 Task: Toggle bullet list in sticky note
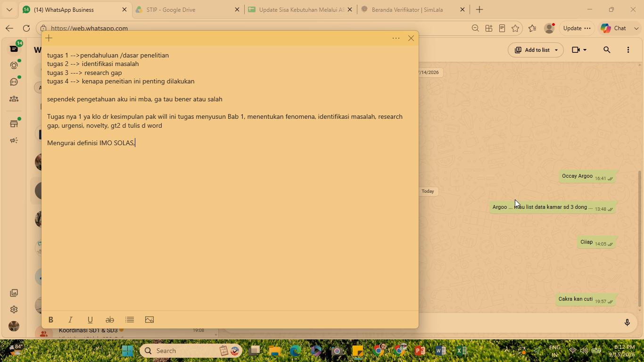click(x=130, y=320)
